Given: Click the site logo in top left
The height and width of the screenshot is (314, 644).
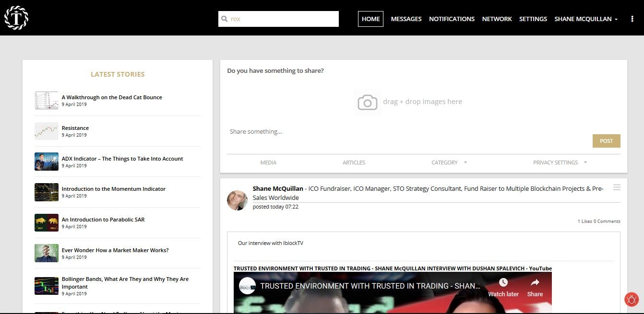Looking at the screenshot, I should 16,18.
